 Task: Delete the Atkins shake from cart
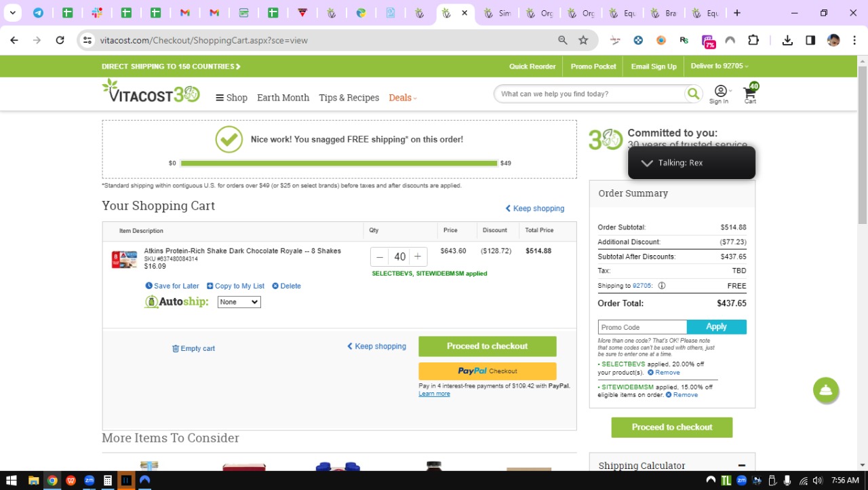point(286,286)
